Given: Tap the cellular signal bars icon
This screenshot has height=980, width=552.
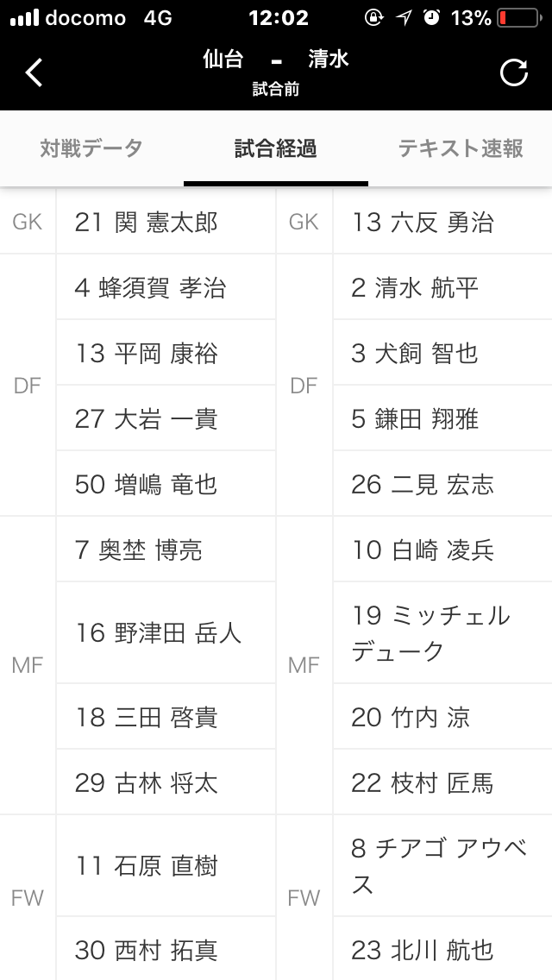Looking at the screenshot, I should click(x=25, y=17).
